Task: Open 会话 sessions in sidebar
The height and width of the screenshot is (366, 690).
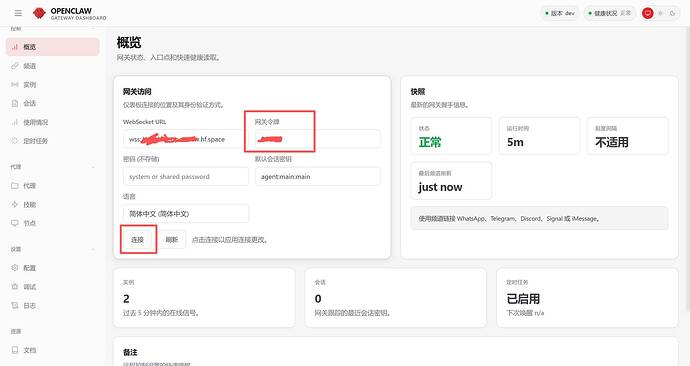Action: 53,103
